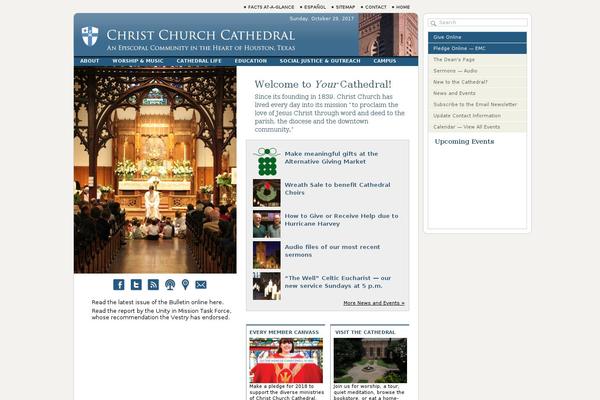Open Wreath Sale to benefit Choirs headline
This screenshot has height=400, width=600.
point(338,189)
